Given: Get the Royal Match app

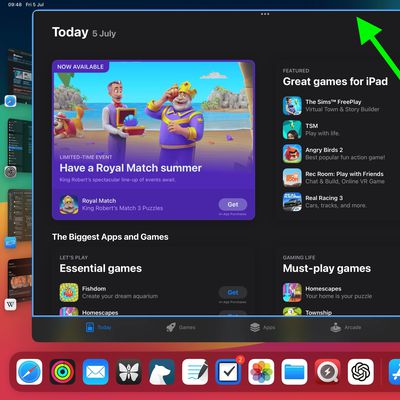Looking at the screenshot, I should tap(233, 204).
